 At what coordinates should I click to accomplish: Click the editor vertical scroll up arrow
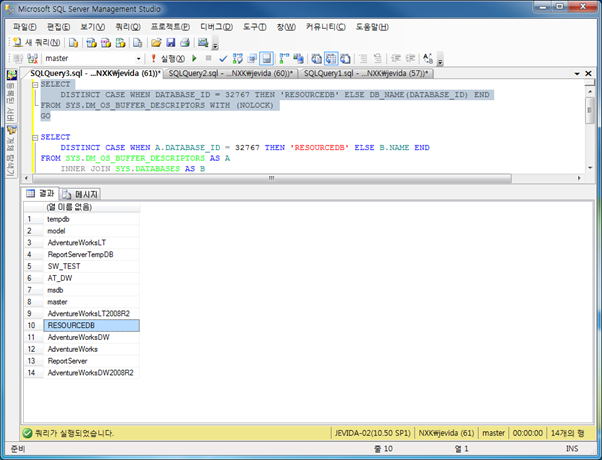click(x=590, y=91)
